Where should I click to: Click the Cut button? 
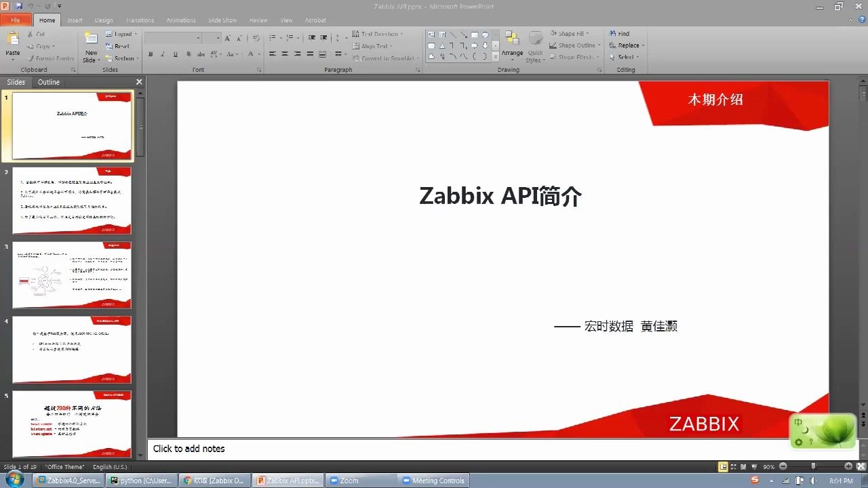(x=36, y=34)
